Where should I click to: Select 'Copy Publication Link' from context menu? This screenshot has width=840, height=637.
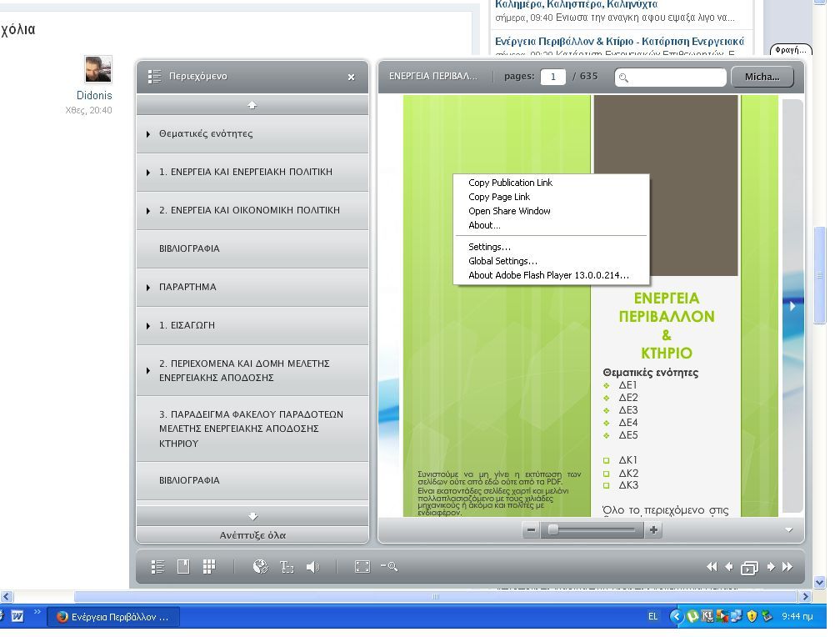[510, 183]
